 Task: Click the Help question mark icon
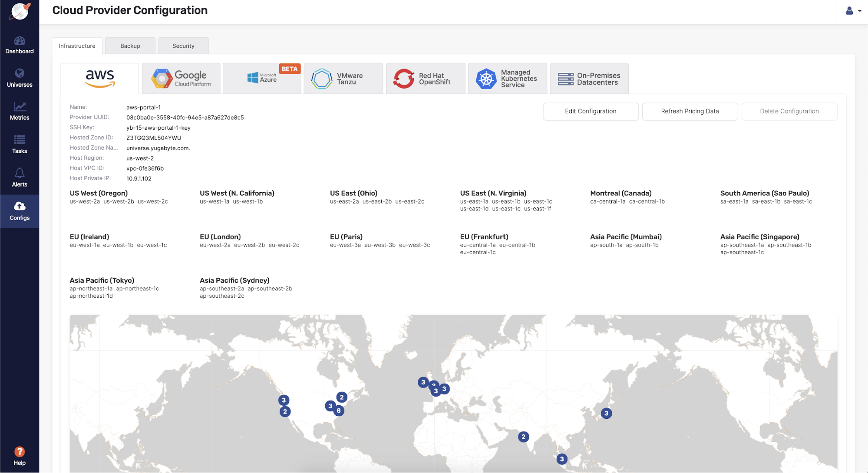tap(20, 451)
